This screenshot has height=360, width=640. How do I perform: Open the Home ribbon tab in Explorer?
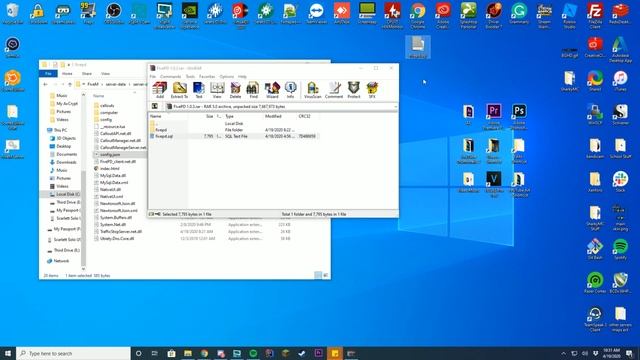point(67,73)
